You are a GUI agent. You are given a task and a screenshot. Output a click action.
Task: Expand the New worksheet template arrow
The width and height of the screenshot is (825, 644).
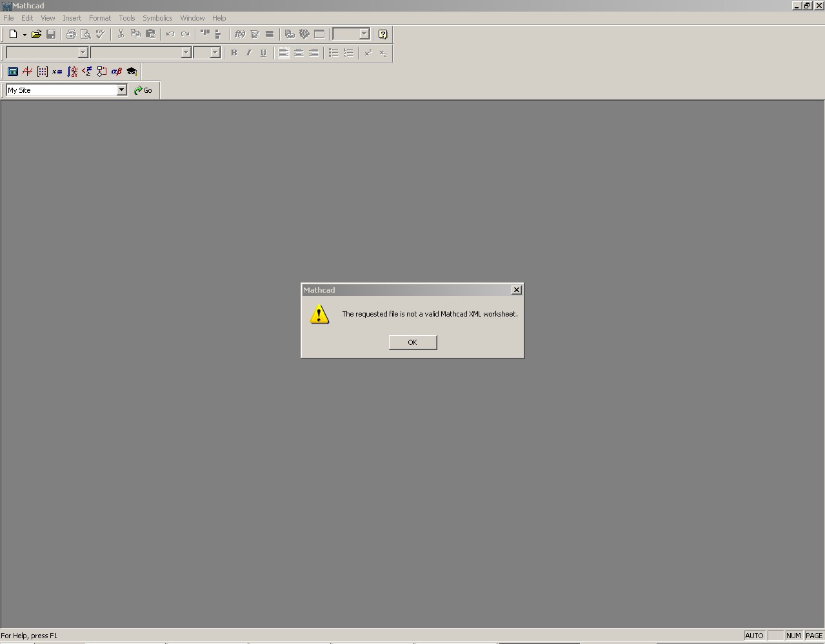(x=25, y=35)
